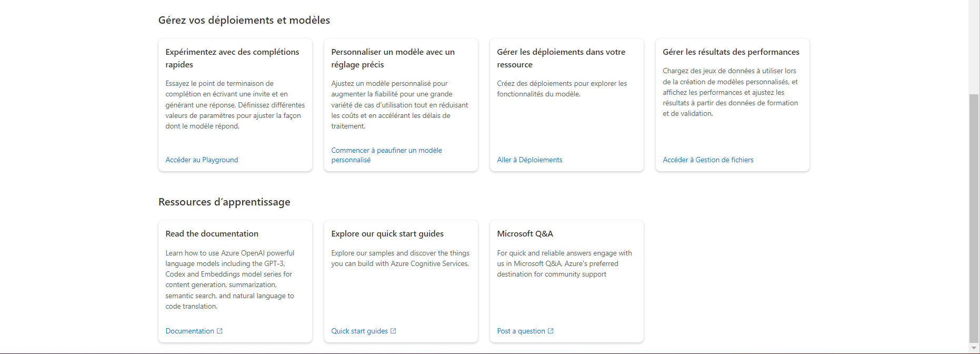This screenshot has width=980, height=354.
Task: Open Commencer à peaufiner un modèle personnalisé
Action: [x=386, y=155]
